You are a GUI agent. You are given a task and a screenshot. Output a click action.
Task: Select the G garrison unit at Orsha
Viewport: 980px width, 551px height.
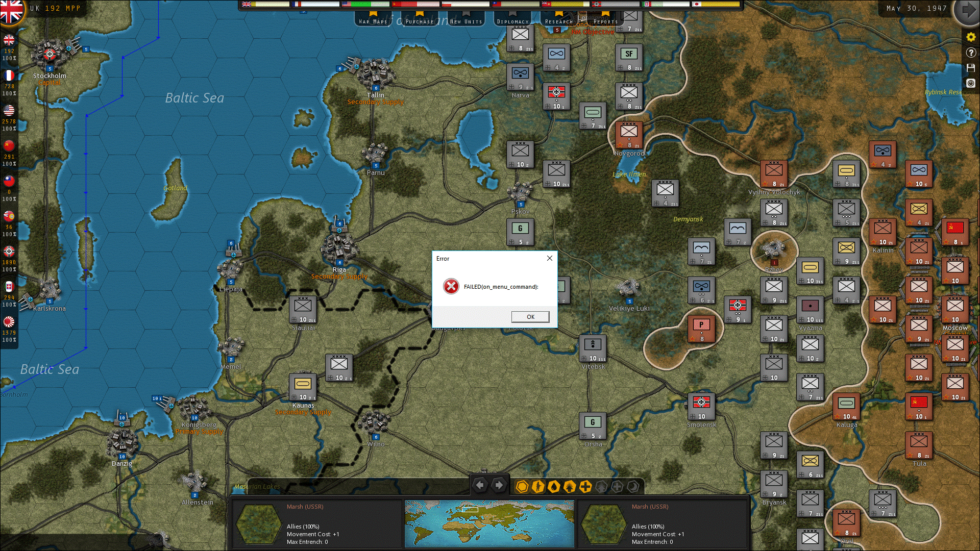pyautogui.click(x=593, y=426)
